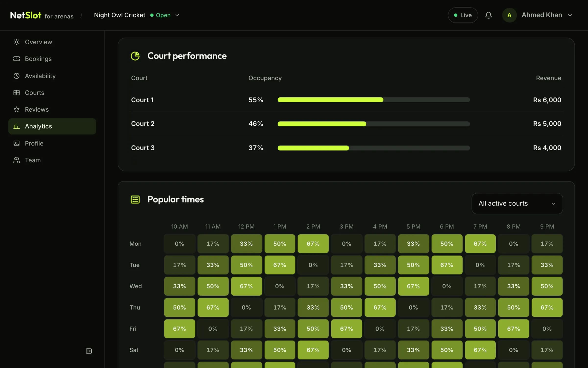Click the Ahmed Khan avatar circle

509,15
